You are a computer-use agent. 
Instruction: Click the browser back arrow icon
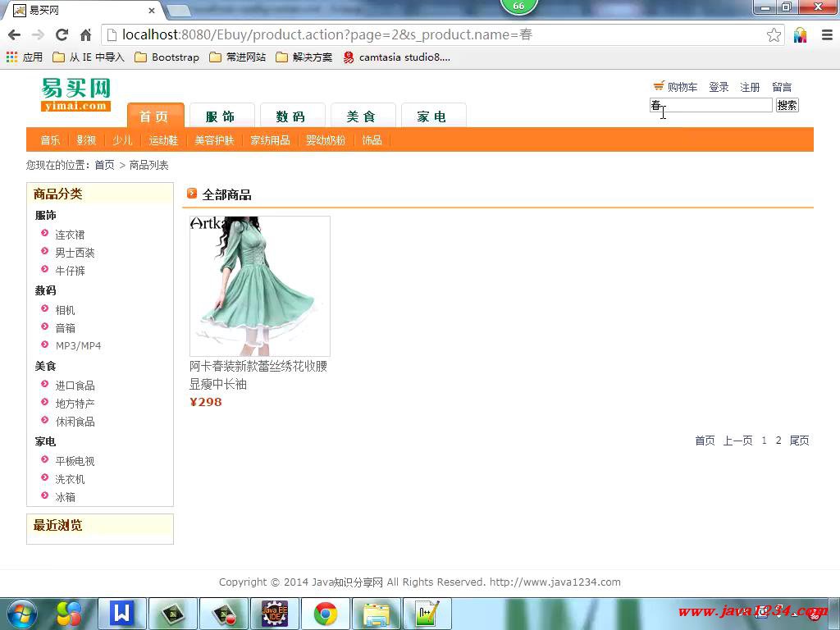click(x=14, y=34)
